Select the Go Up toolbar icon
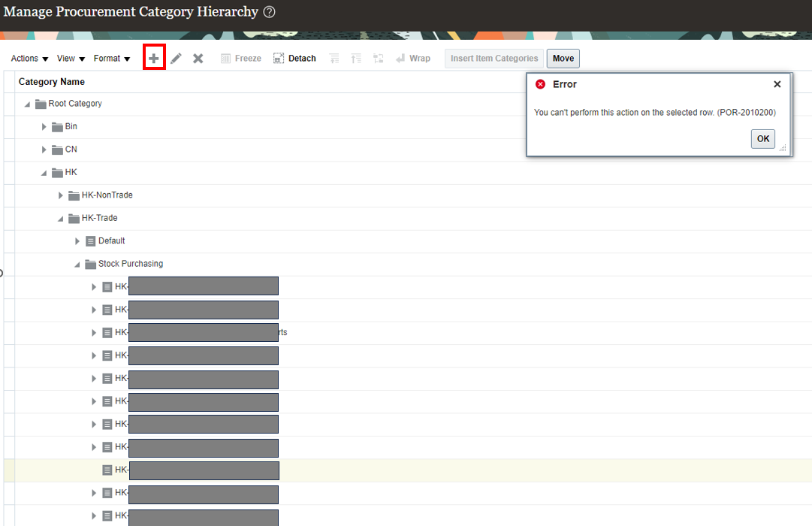This screenshot has width=812, height=526. point(355,57)
